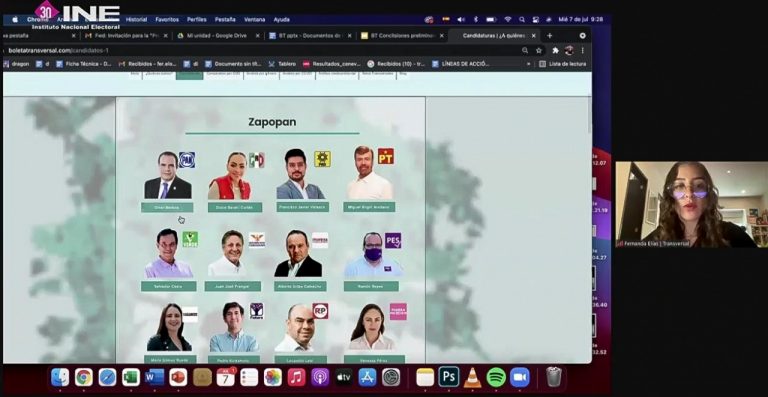The width and height of the screenshot is (768, 397).
Task: Open a new Chrome tab
Action: pyautogui.click(x=549, y=36)
